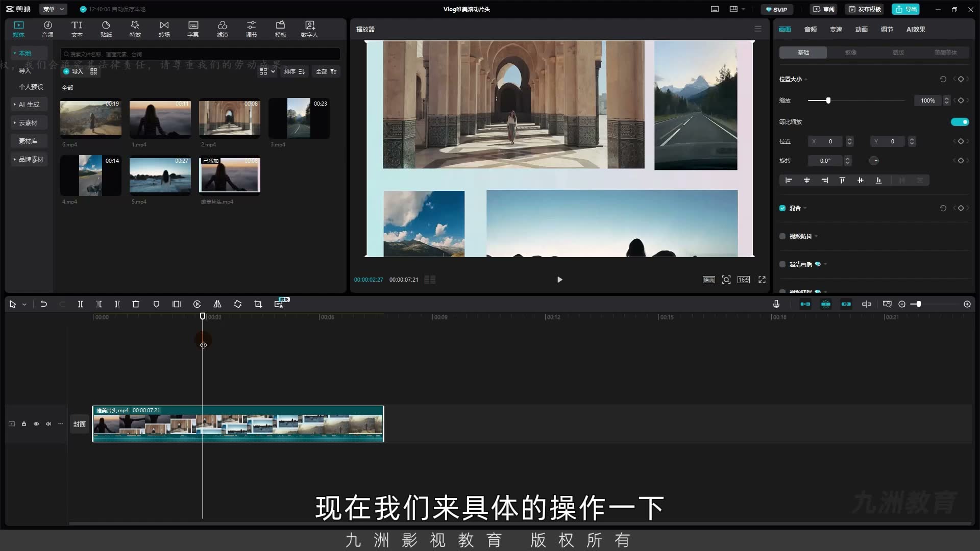Open the 字幕 captions panel
Screen dimensions: 980x551
[193, 29]
